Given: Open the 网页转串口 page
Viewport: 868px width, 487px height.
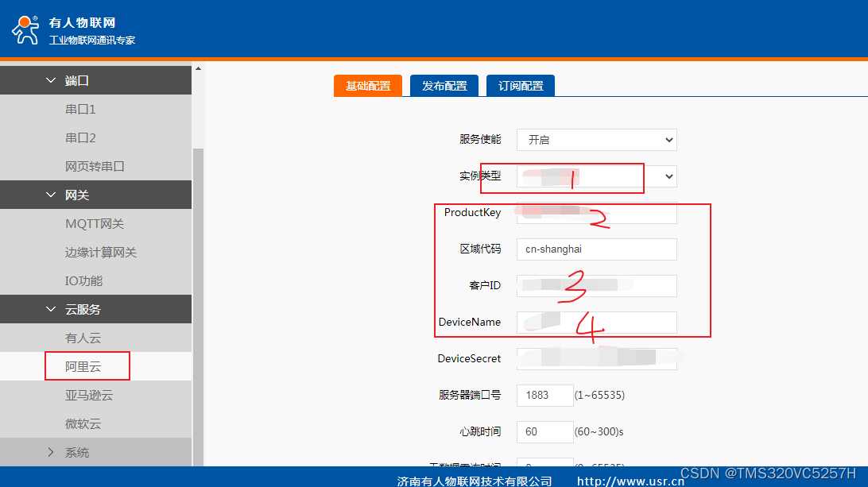Looking at the screenshot, I should [x=95, y=167].
